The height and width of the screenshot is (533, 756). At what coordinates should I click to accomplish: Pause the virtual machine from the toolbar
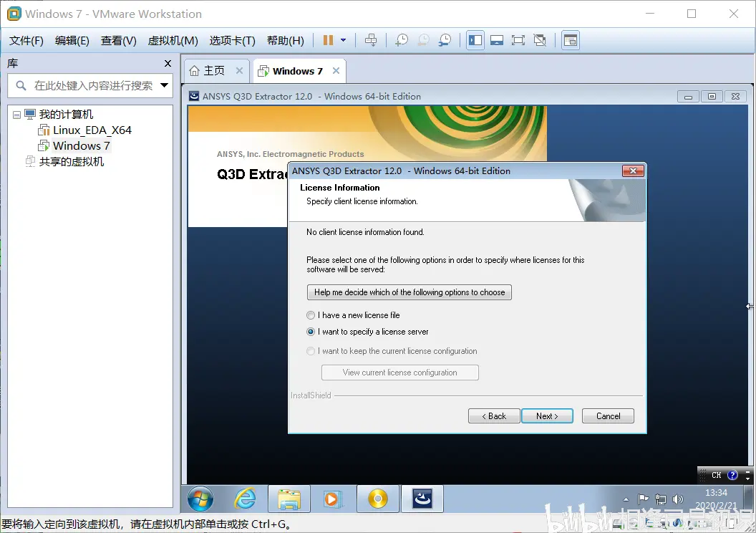click(328, 40)
